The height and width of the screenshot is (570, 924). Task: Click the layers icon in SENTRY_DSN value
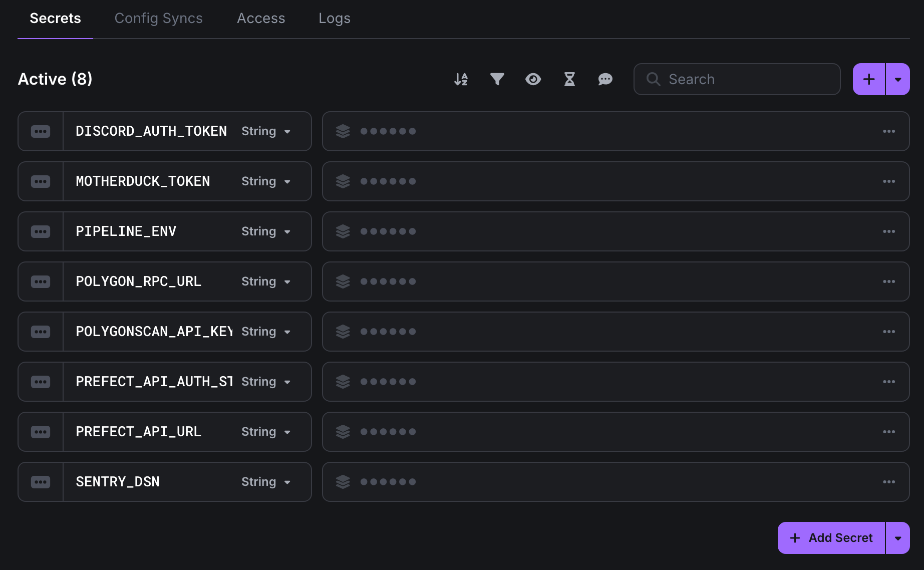[x=343, y=482]
